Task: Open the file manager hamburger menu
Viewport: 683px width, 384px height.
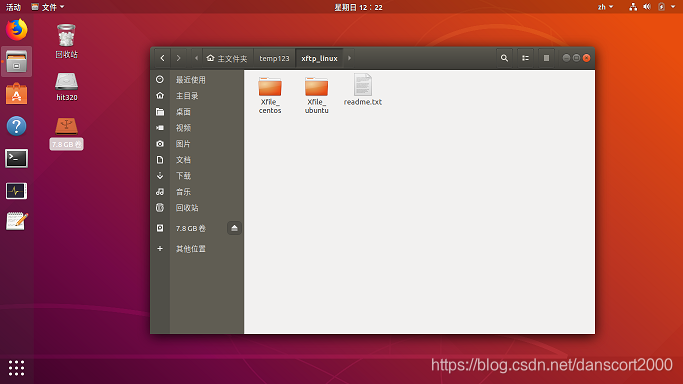Action: (x=546, y=58)
